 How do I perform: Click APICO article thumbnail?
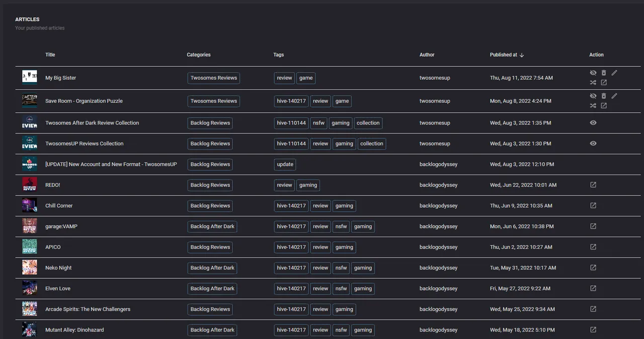30,246
